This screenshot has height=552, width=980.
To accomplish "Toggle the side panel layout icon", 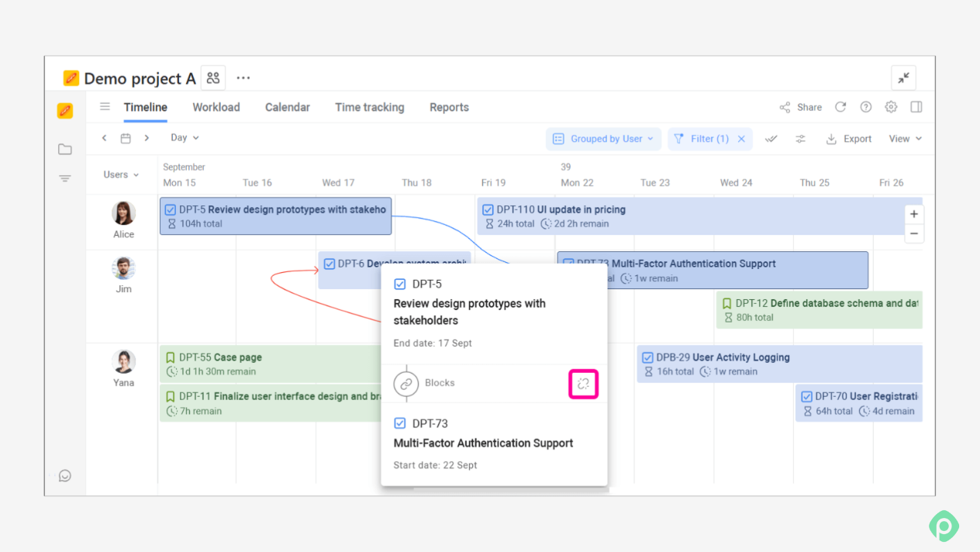I will click(916, 107).
